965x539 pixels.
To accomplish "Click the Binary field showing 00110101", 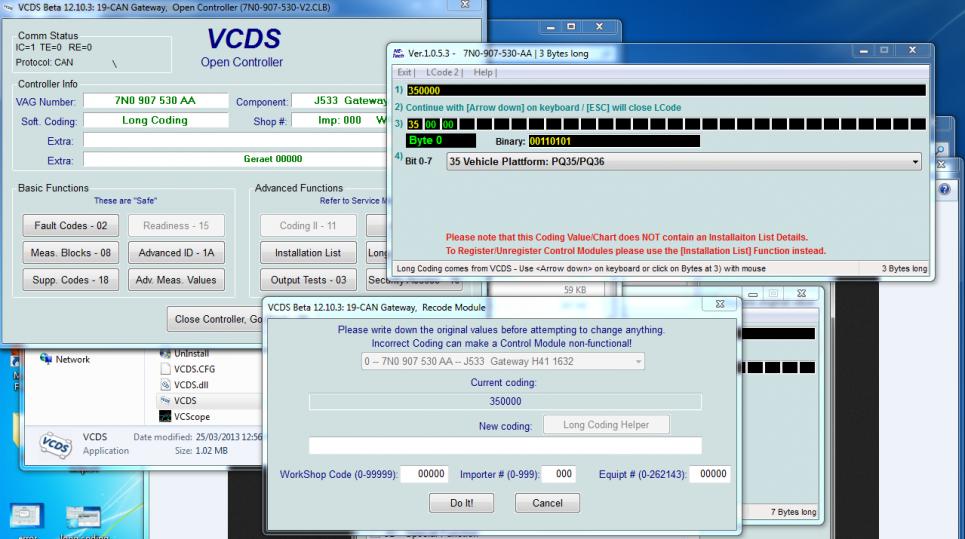I will click(x=614, y=141).
